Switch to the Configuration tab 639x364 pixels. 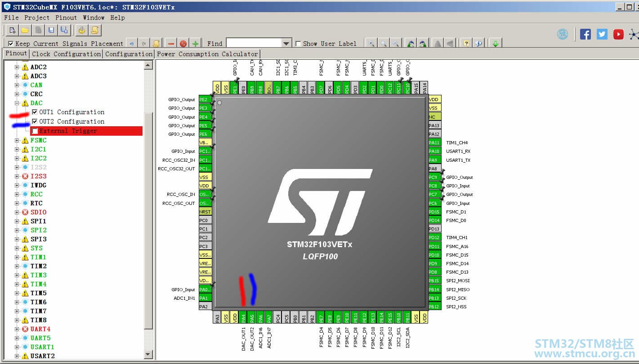129,54
